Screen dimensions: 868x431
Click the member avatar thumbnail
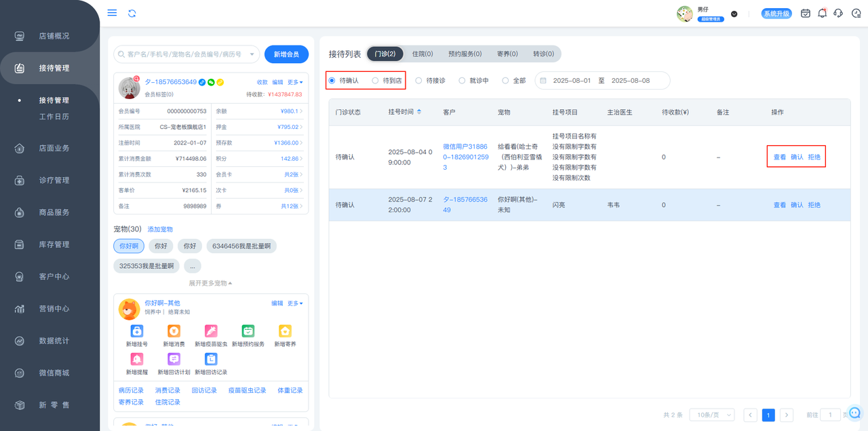coord(130,88)
